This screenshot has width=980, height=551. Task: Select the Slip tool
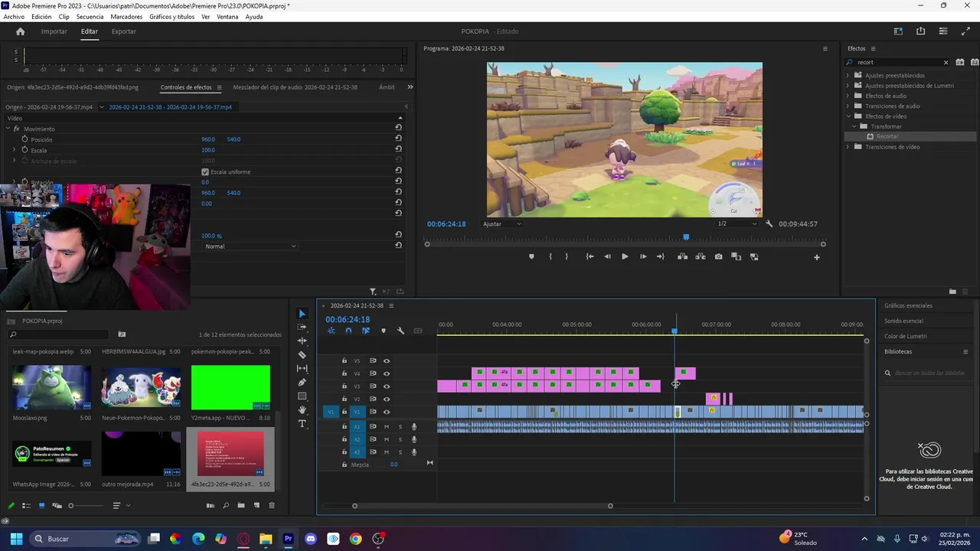point(302,368)
